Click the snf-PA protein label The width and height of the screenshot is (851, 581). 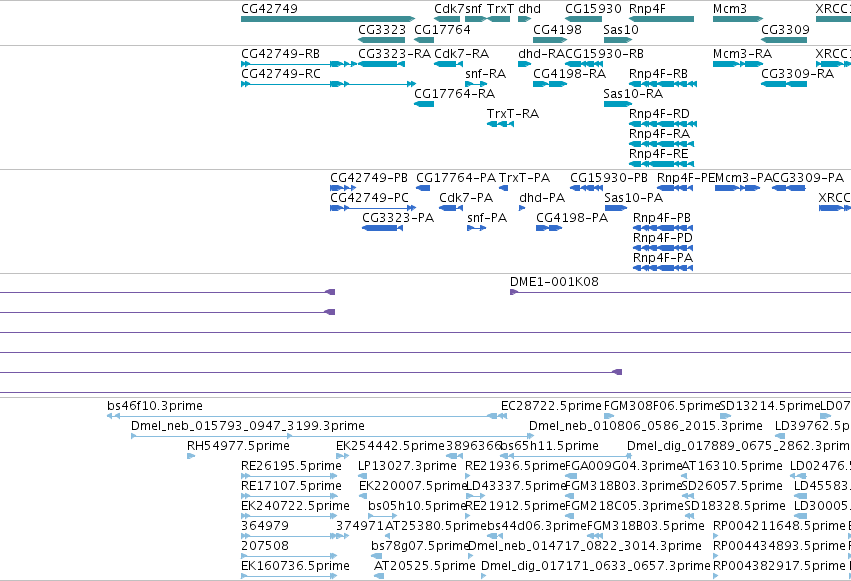[x=487, y=218]
